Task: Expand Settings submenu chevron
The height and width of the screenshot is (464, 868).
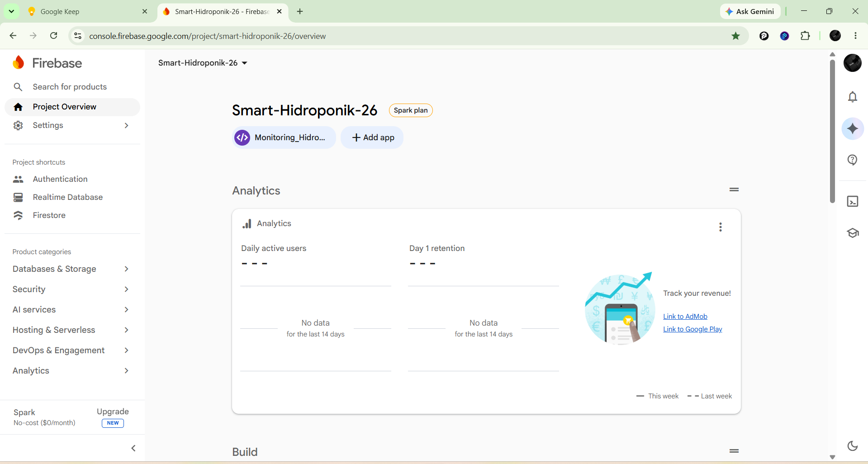Action: [127, 125]
